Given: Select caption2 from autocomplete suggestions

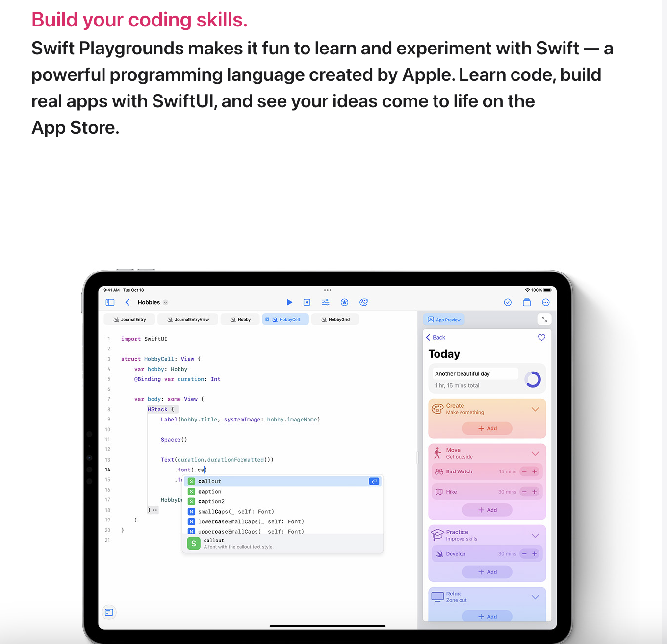Looking at the screenshot, I should click(211, 501).
